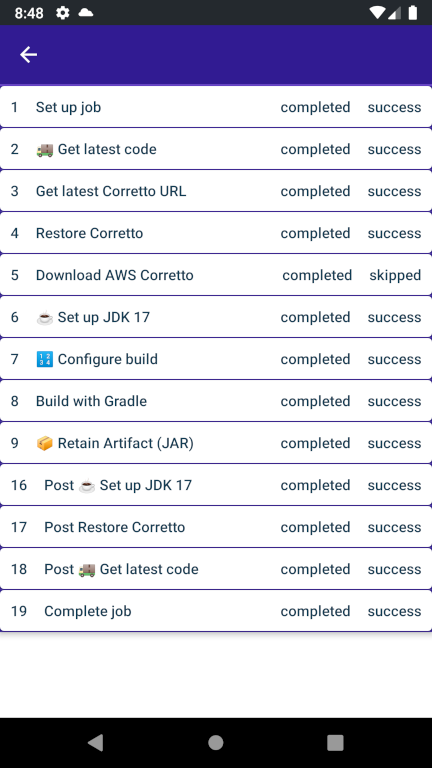Open the Complete job step row

click(x=216, y=611)
